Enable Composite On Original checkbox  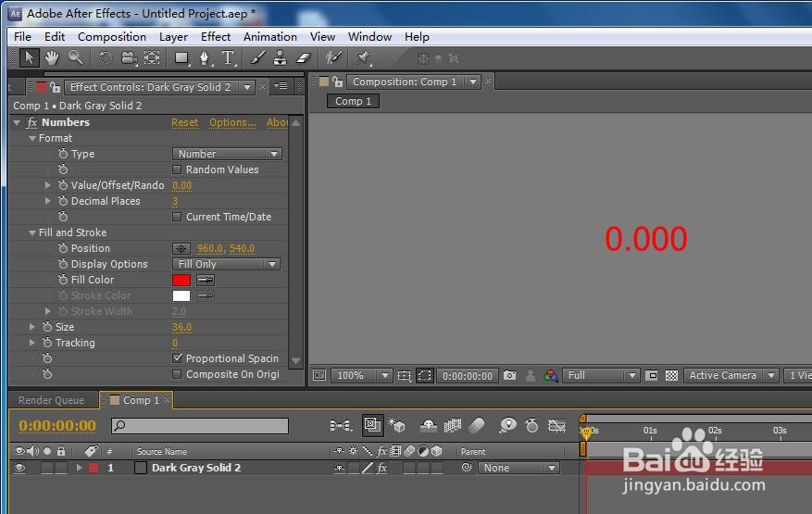click(x=177, y=374)
